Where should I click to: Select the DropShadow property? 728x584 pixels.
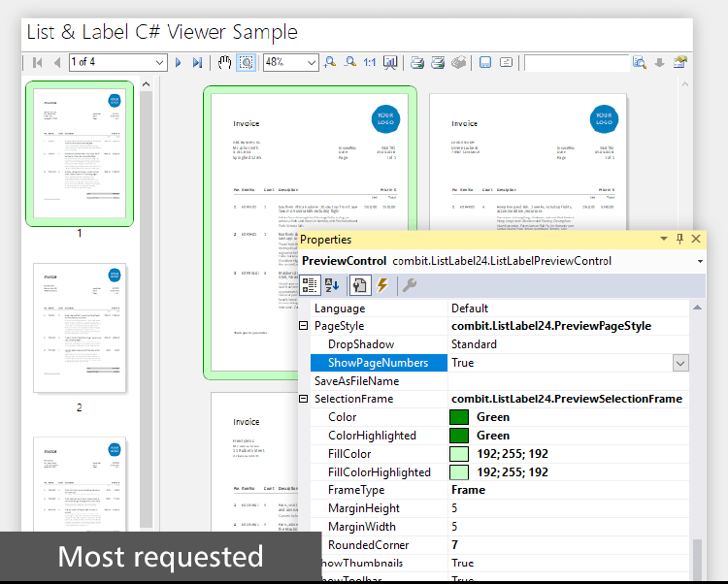point(379,344)
